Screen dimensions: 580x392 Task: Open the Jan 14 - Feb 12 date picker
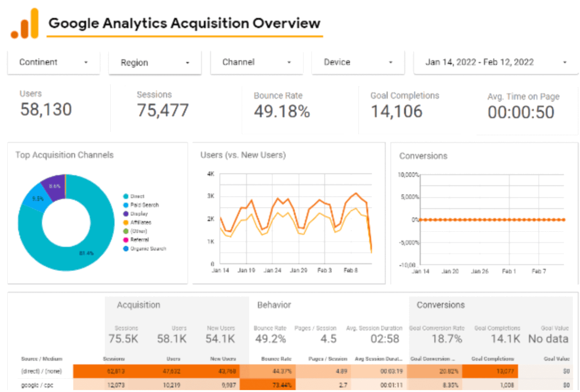pyautogui.click(x=495, y=62)
